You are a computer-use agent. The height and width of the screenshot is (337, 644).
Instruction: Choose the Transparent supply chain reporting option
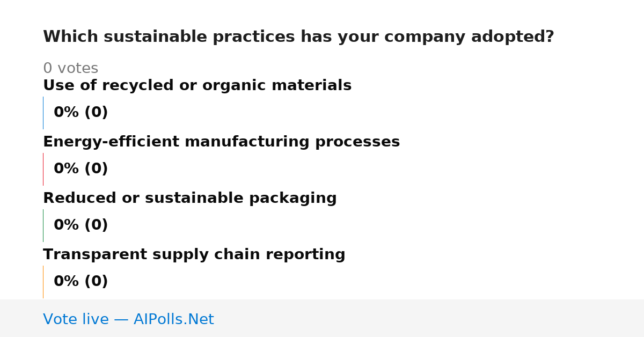pyautogui.click(x=194, y=254)
